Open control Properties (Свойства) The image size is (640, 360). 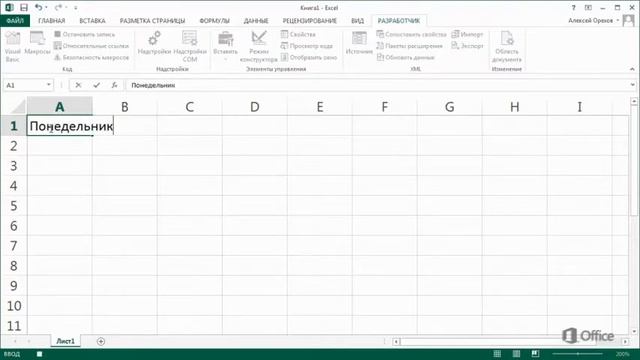[298, 34]
